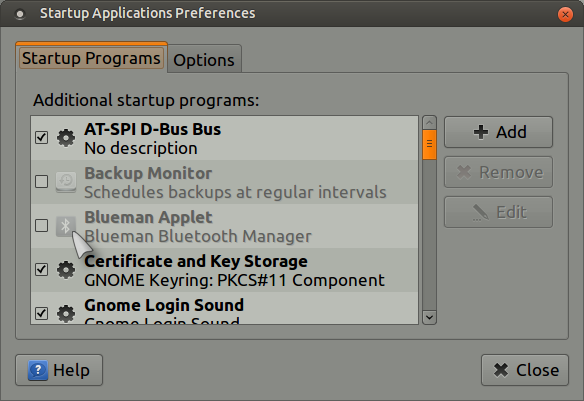This screenshot has height=401, width=584.
Task: Uncheck the AT-SPI D-Bus Bus checkbox
Action: (41, 137)
